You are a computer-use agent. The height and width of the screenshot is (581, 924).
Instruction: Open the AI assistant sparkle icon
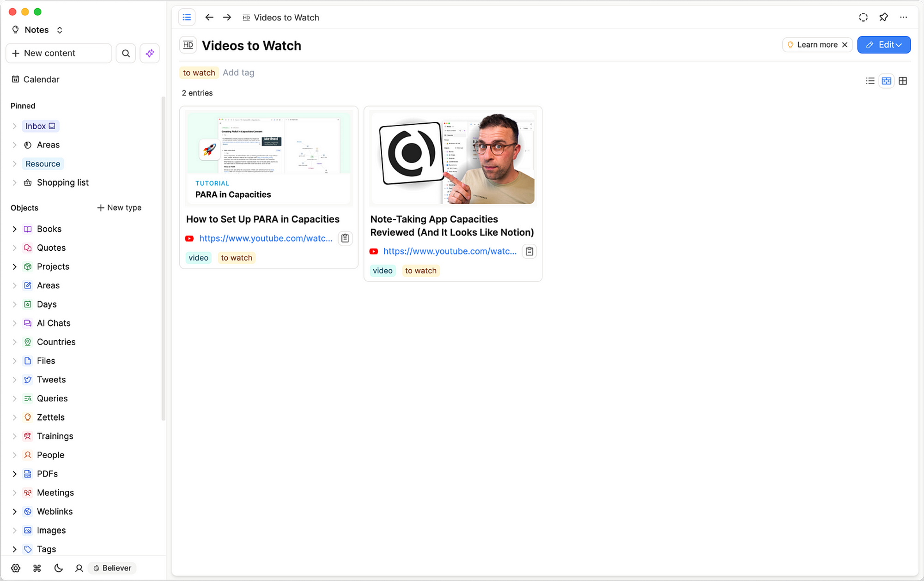pos(150,53)
